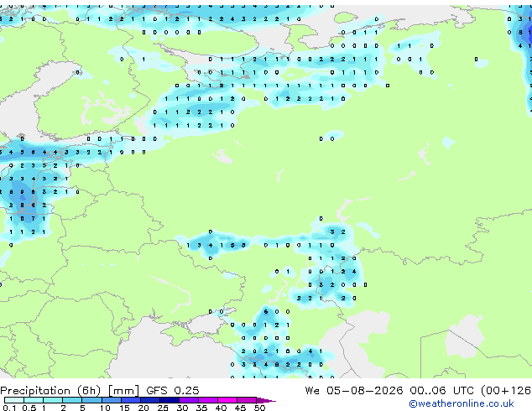
Task: Select the 20–25 mm legend color swatch
Action: pyautogui.click(x=150, y=400)
